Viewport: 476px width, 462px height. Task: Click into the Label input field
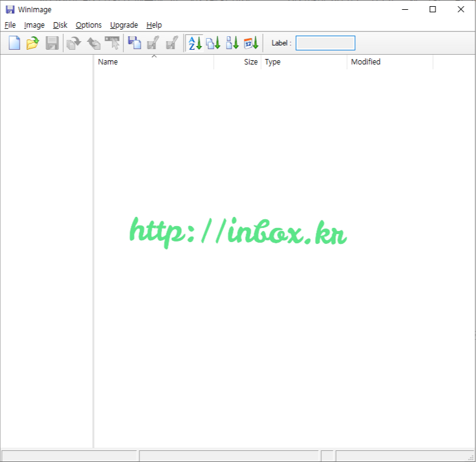click(325, 43)
